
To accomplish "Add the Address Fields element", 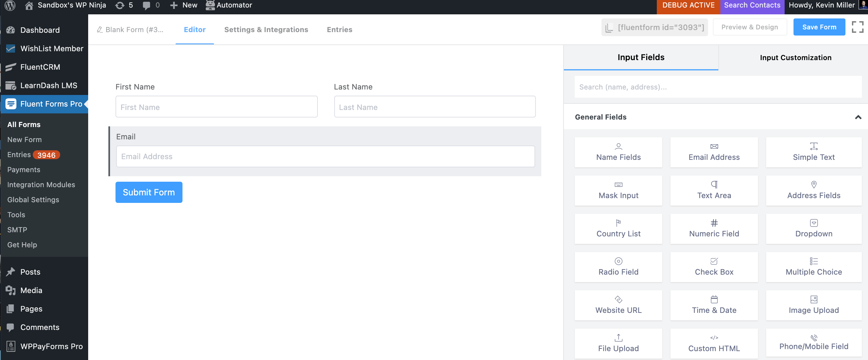I will point(814,191).
